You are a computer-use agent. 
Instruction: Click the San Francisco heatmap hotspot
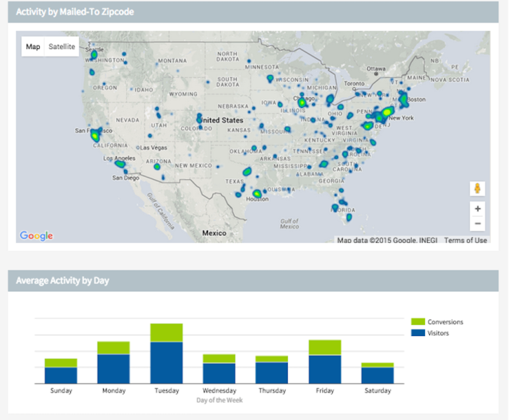pos(95,135)
